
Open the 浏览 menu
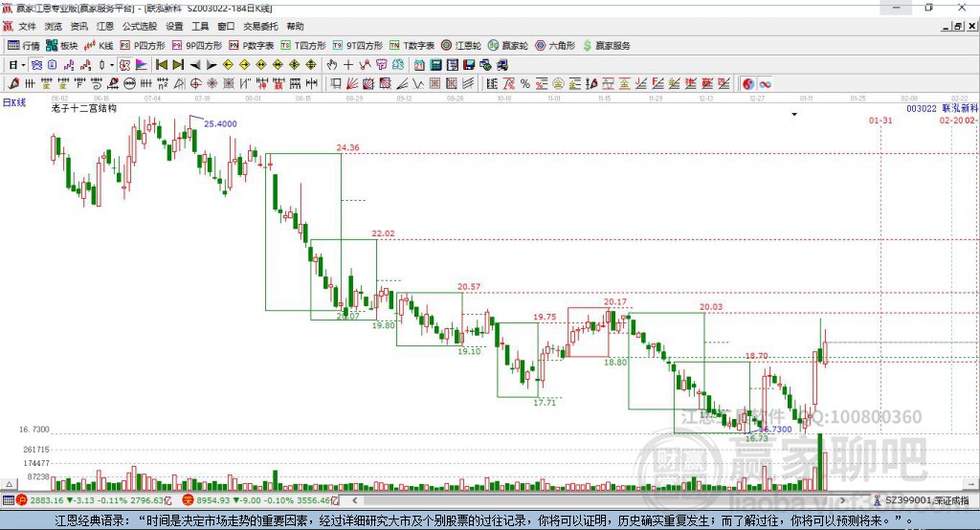[54, 26]
